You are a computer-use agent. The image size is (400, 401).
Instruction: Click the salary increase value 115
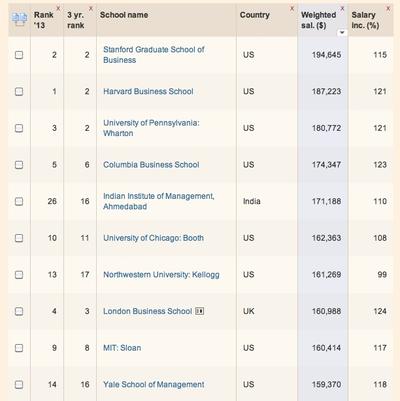pyautogui.click(x=380, y=55)
